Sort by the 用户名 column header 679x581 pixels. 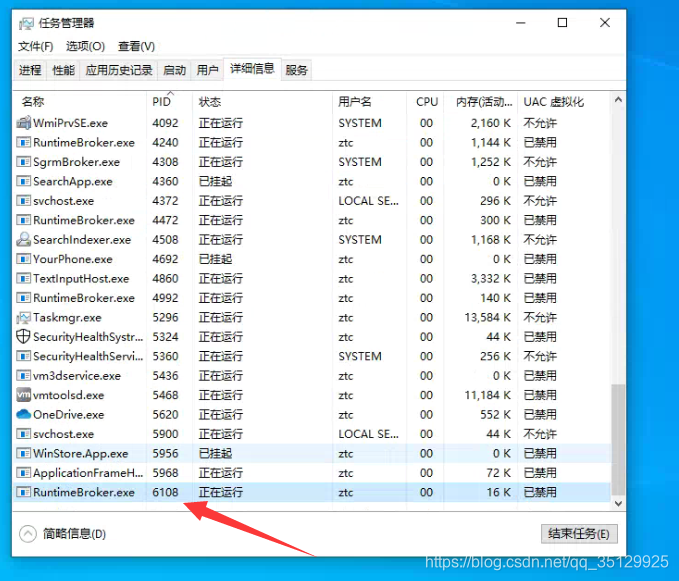click(369, 102)
